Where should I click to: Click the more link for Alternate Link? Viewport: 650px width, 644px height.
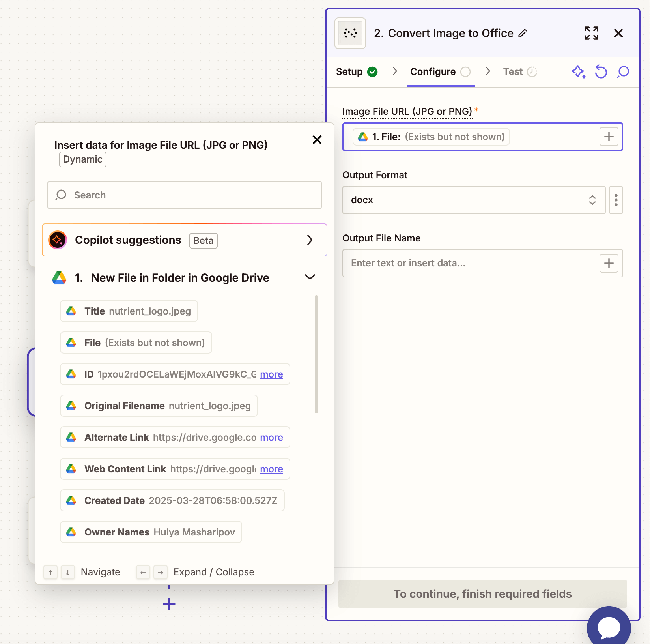pyautogui.click(x=271, y=438)
